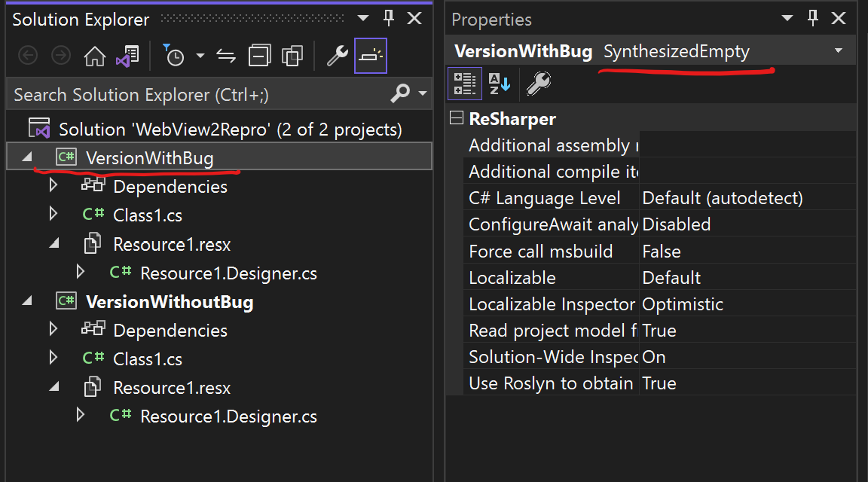The height and width of the screenshot is (482, 868).
Task: Close the Solution Explorer panel
Action: (x=414, y=18)
